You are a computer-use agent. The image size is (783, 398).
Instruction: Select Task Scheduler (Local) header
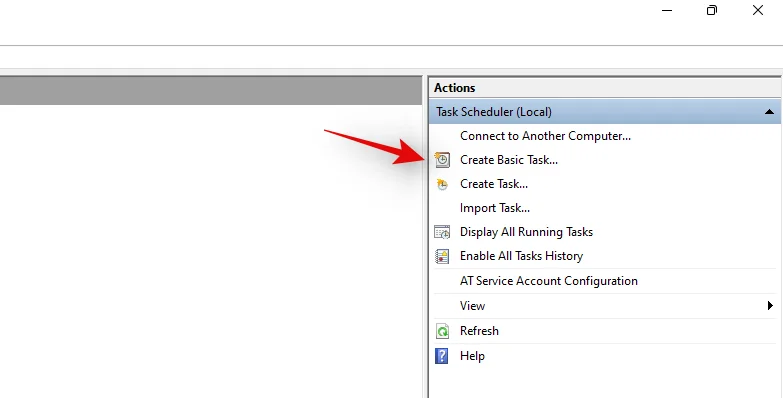[605, 111]
